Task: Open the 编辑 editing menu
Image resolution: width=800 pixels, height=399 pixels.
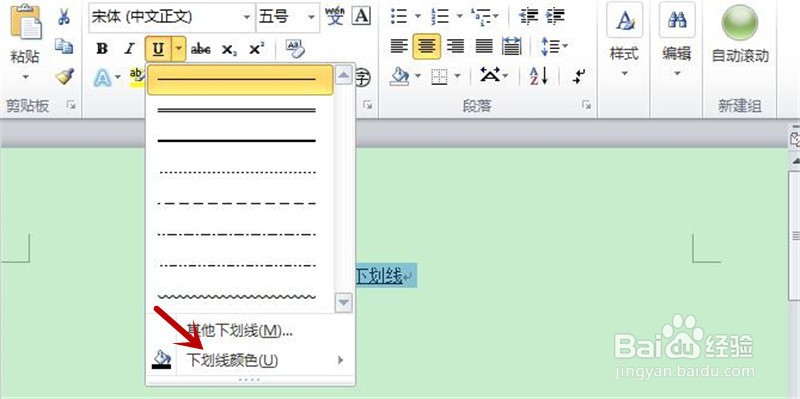Action: click(x=677, y=41)
